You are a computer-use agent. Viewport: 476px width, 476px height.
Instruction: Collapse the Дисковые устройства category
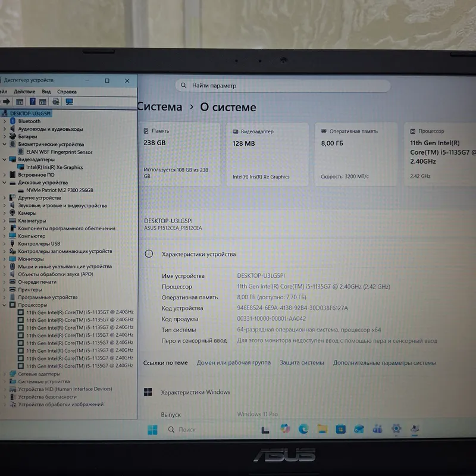[5, 183]
